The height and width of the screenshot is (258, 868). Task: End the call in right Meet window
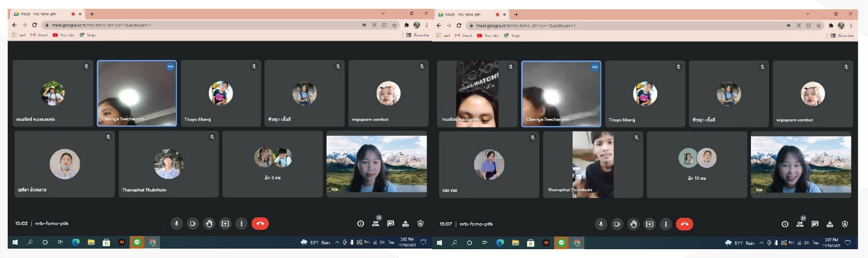tap(684, 224)
